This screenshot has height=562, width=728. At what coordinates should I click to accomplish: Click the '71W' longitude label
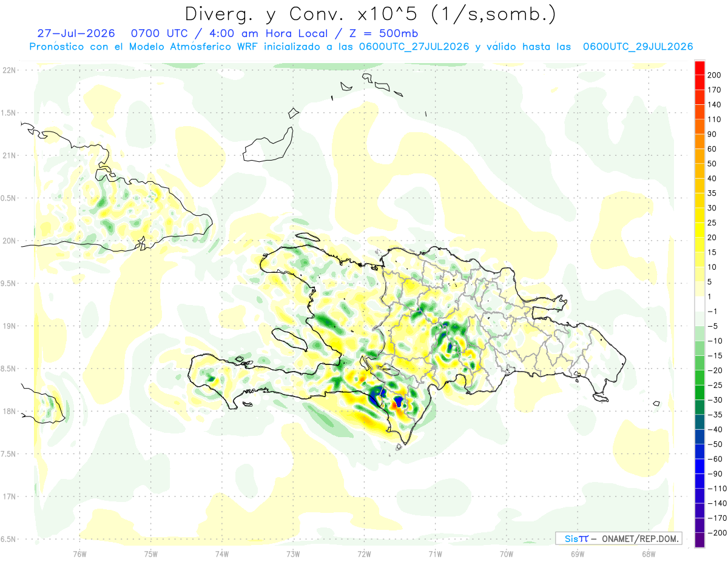coord(435,553)
